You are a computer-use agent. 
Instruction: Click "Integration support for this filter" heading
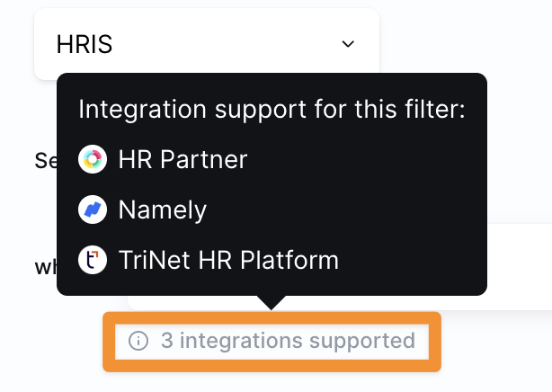click(x=271, y=111)
